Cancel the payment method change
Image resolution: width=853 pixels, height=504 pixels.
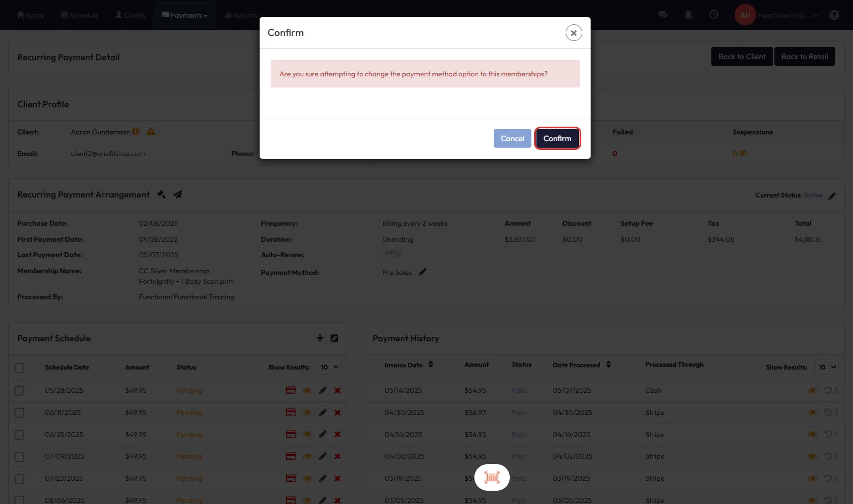tap(512, 138)
